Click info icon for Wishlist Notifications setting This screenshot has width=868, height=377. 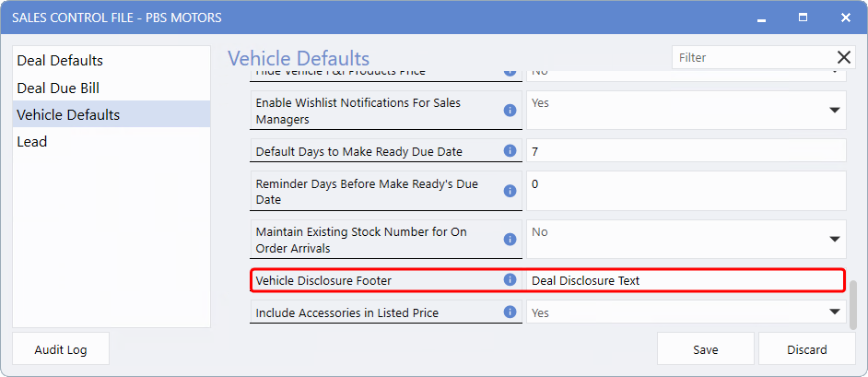pyautogui.click(x=510, y=111)
